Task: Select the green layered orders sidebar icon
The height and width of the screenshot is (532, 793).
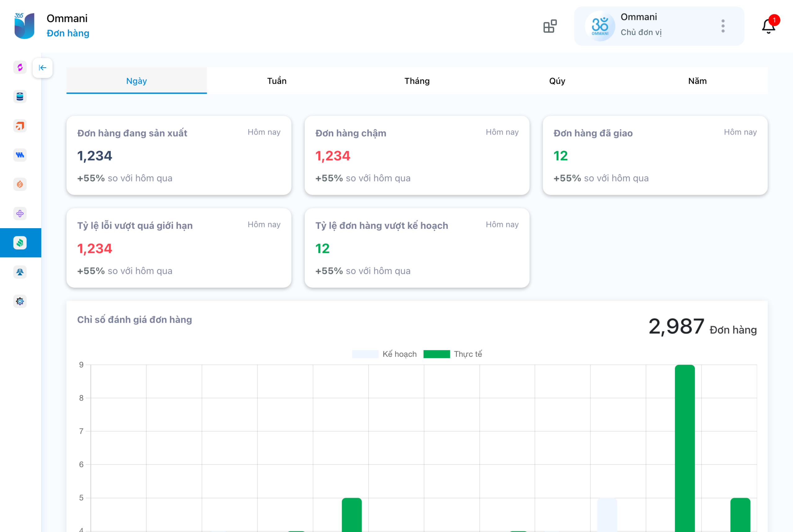Action: click(x=20, y=243)
